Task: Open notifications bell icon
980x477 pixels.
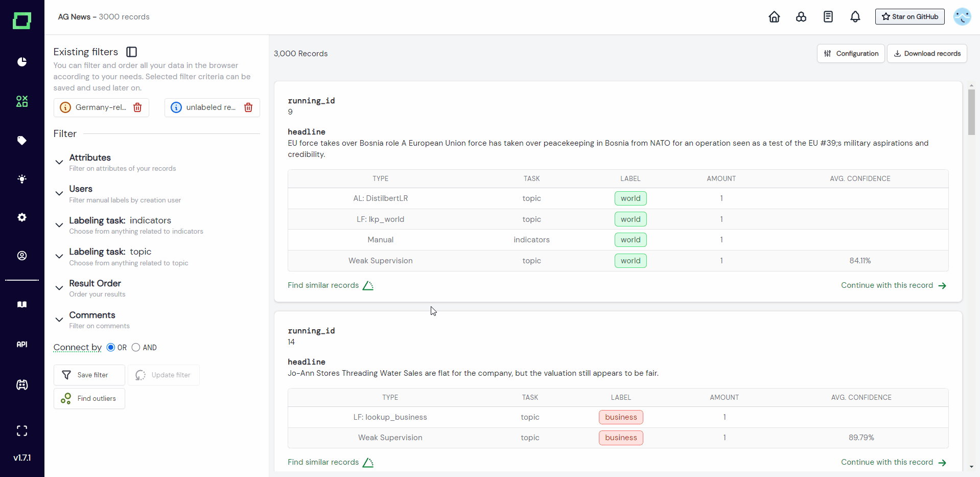Action: click(855, 17)
